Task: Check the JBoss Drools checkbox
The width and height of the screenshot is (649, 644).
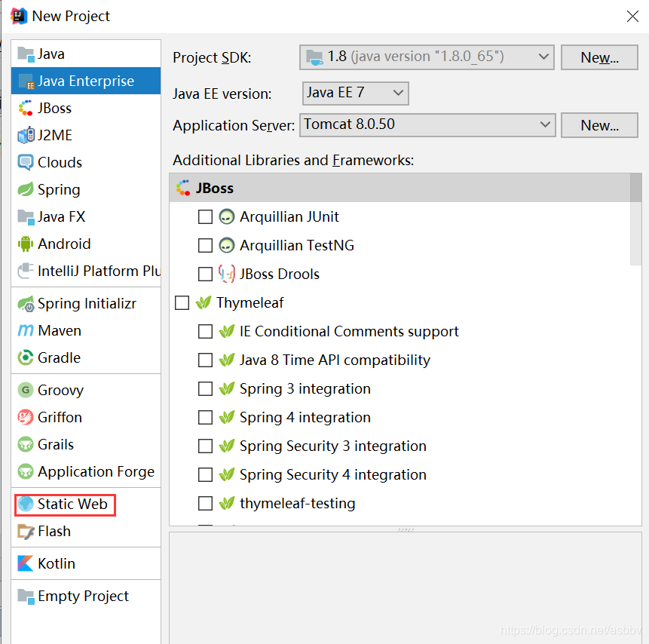Action: point(205,274)
